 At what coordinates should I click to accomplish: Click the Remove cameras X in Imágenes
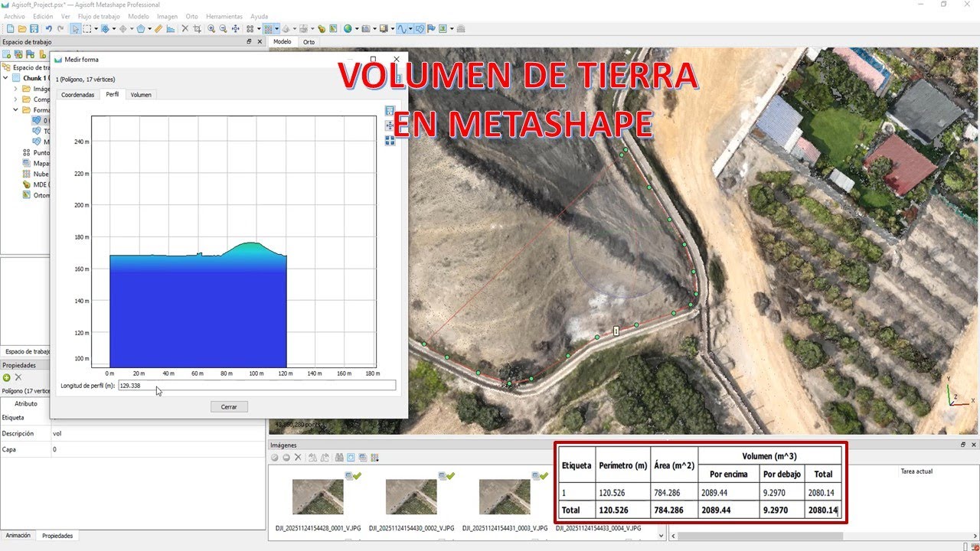pos(298,458)
